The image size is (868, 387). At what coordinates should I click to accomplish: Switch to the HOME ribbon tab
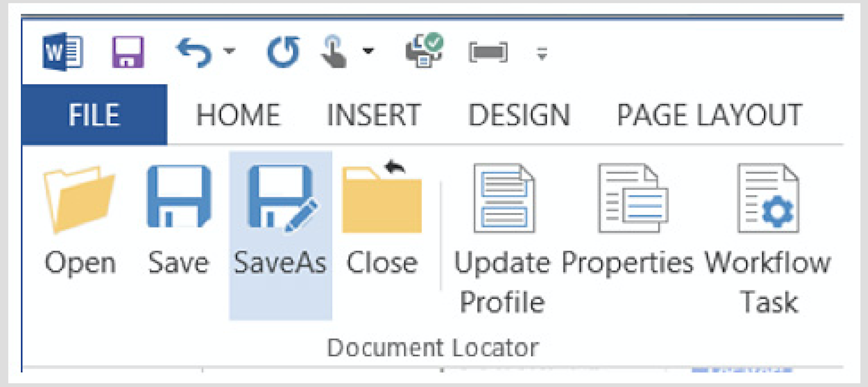[x=239, y=113]
